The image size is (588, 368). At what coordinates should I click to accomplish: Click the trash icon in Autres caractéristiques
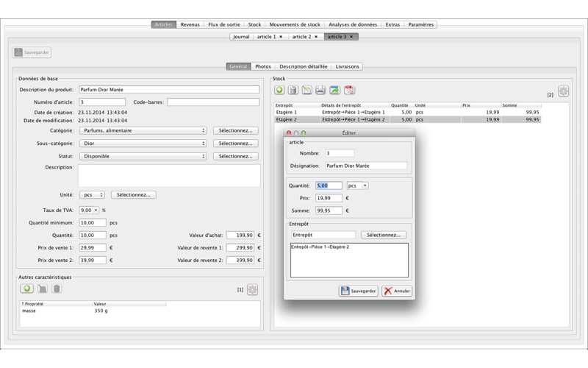tap(57, 289)
